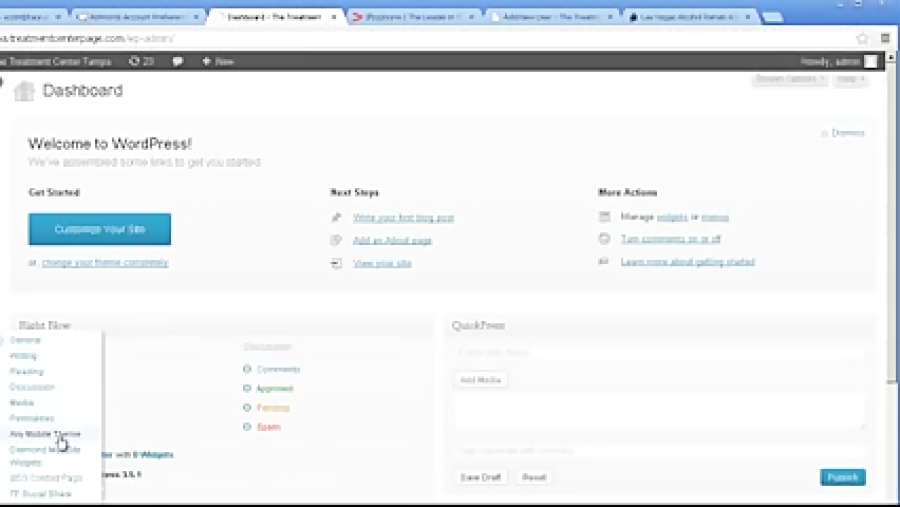Screen dimensions: 900x507
Task: Open the Spam comments link
Action: pyautogui.click(x=269, y=427)
